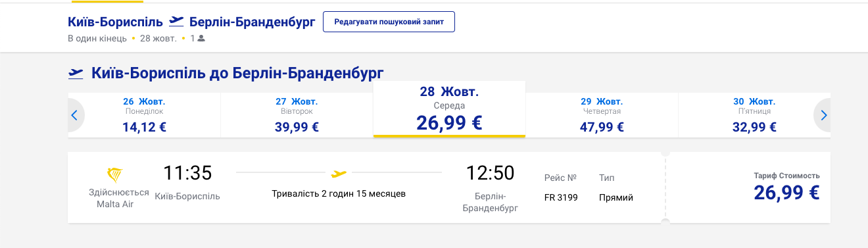This screenshot has height=248, width=868.
Task: Select the 28 Жовт. Середа date tab
Action: pos(449,109)
